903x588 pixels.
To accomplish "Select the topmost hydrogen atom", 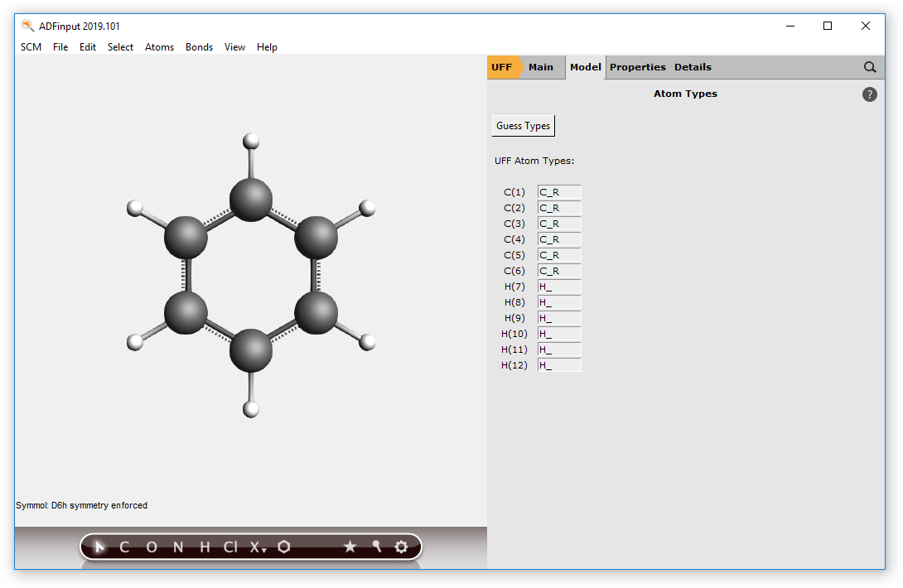I will pyautogui.click(x=251, y=141).
